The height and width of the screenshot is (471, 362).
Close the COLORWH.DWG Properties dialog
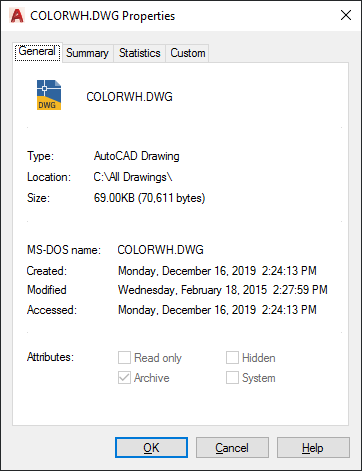pyautogui.click(x=346, y=15)
